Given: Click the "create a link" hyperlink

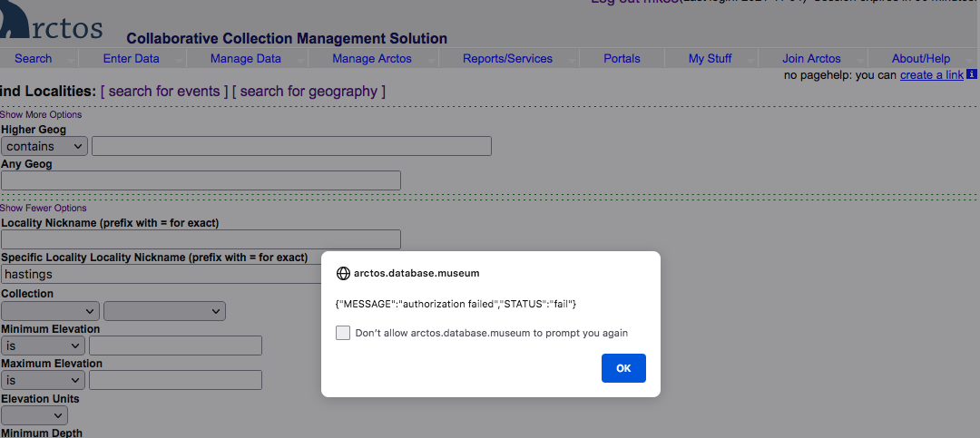Looking at the screenshot, I should [931, 75].
